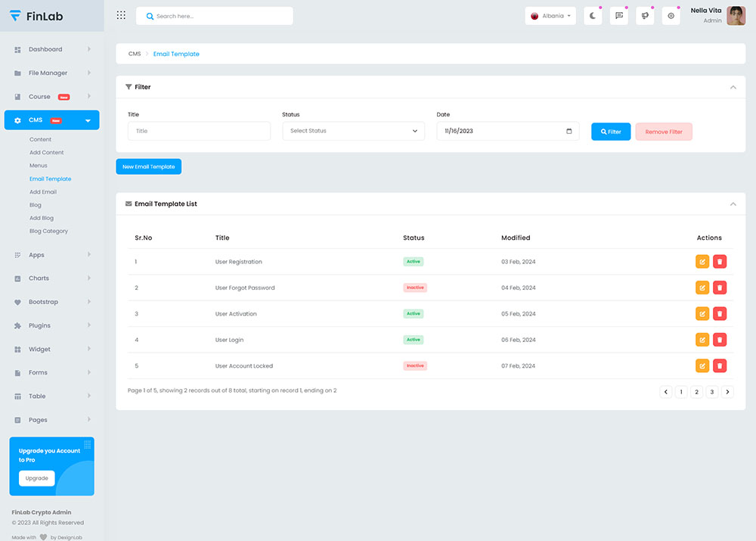This screenshot has width=756, height=541.
Task: Click the Remove Filter button
Action: (x=663, y=132)
